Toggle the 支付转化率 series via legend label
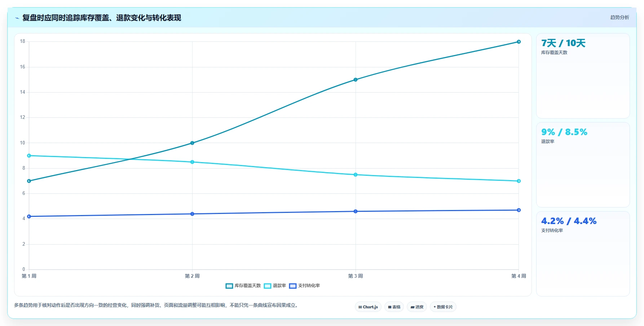Viewport: 644px width, 326px height. [309, 286]
